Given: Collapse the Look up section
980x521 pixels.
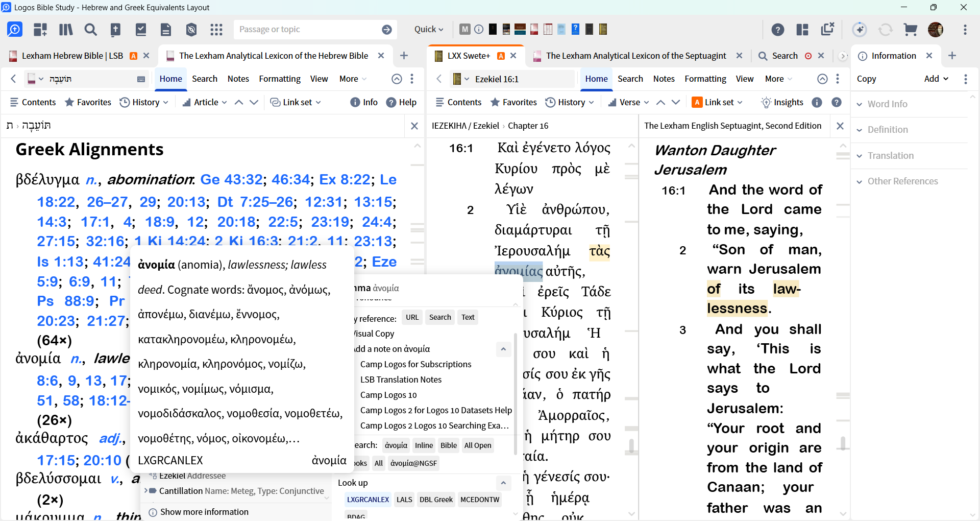Looking at the screenshot, I should click(x=503, y=483).
